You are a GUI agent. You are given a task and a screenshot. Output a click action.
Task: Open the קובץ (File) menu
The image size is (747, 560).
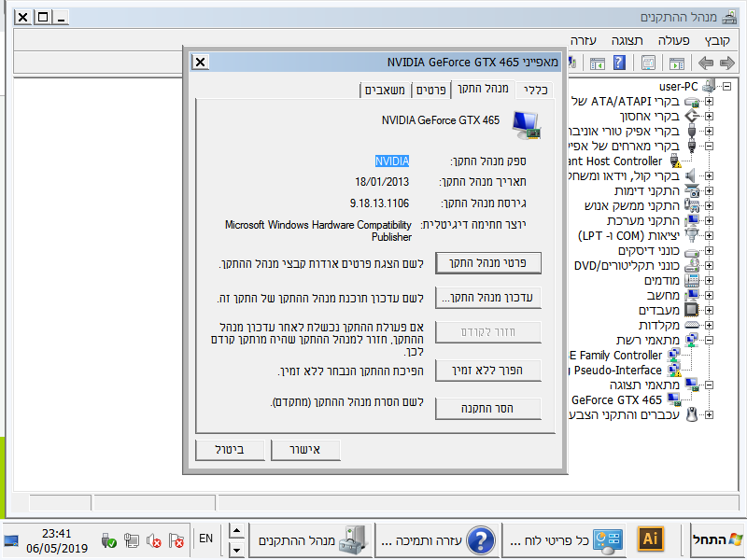tap(717, 41)
